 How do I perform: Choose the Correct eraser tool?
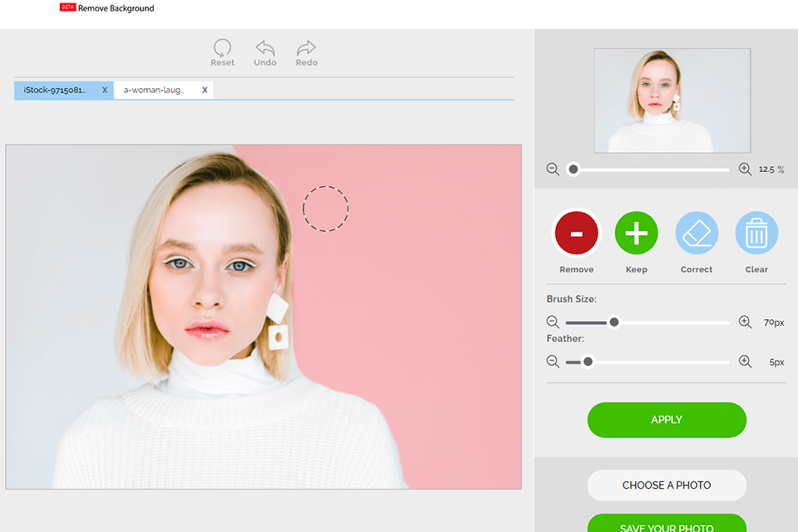(696, 234)
